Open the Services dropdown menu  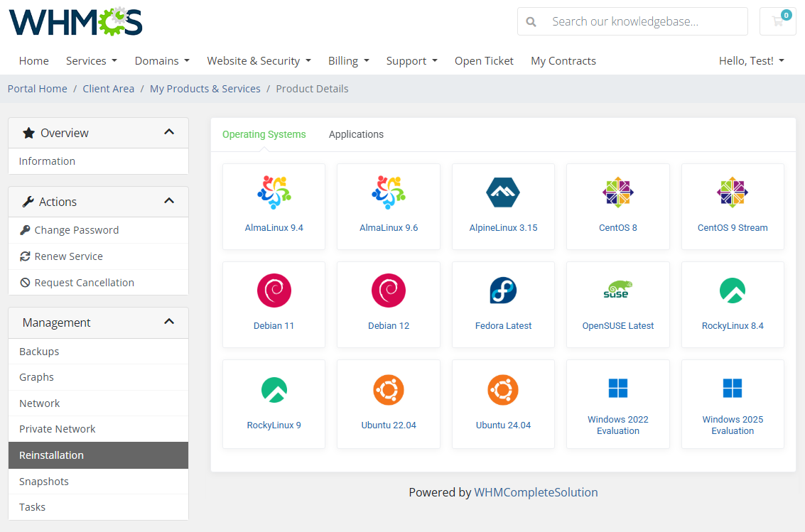pos(92,61)
